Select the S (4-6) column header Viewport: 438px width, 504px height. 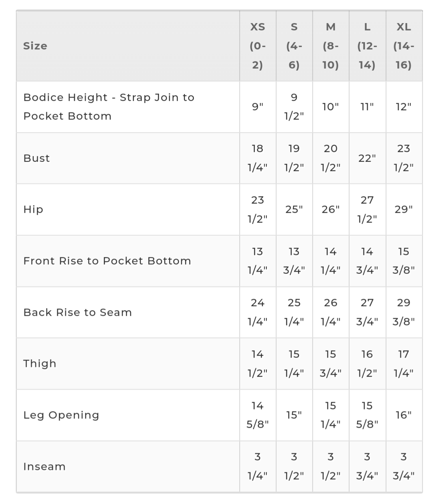tap(294, 46)
